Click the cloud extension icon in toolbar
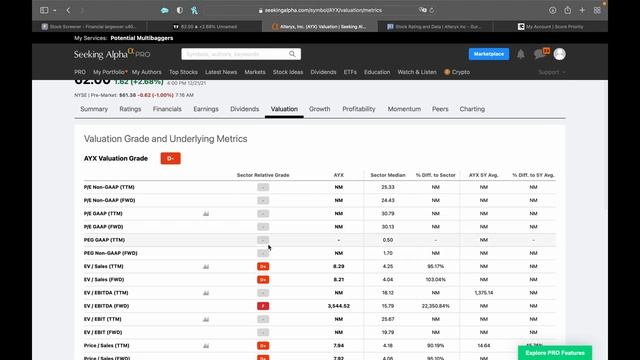Image resolution: width=640 pixels, height=360 pixels. (x=164, y=11)
